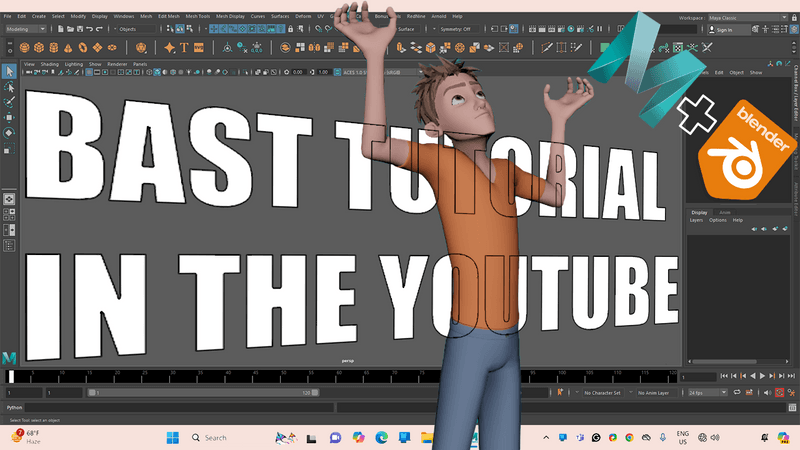Image resolution: width=800 pixels, height=450 pixels.
Task: Open the Options menu in layer editor
Action: (717, 220)
